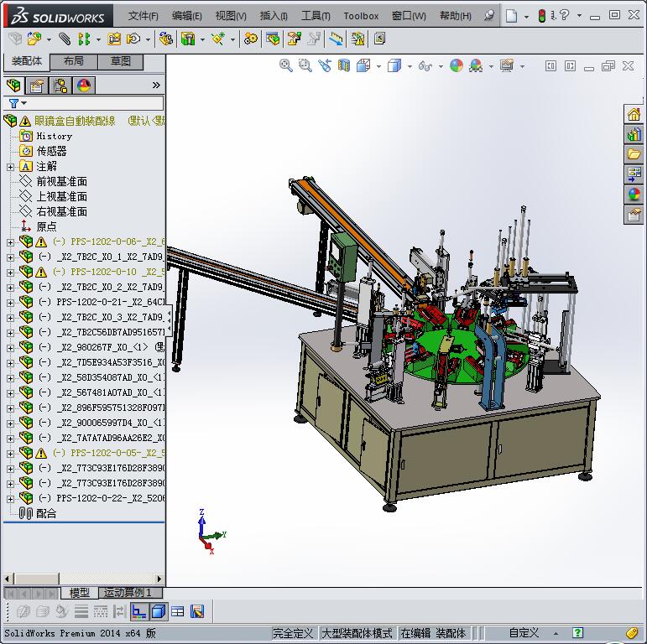Click the Linear Component Pattern icon
The height and width of the screenshot is (644, 647).
(84, 39)
